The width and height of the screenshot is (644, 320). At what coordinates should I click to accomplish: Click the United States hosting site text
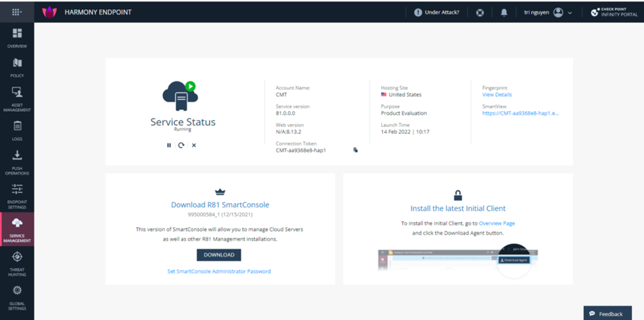coord(405,95)
